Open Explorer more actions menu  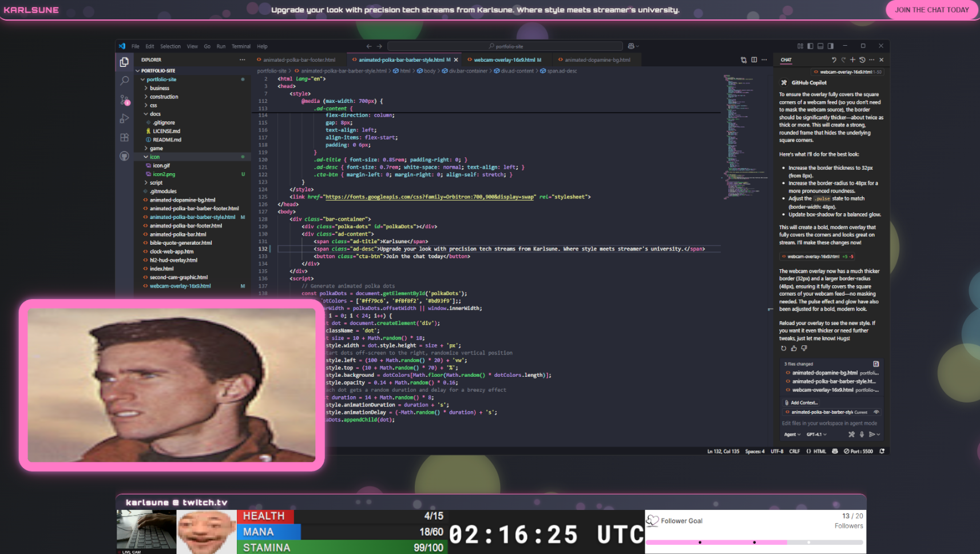243,59
